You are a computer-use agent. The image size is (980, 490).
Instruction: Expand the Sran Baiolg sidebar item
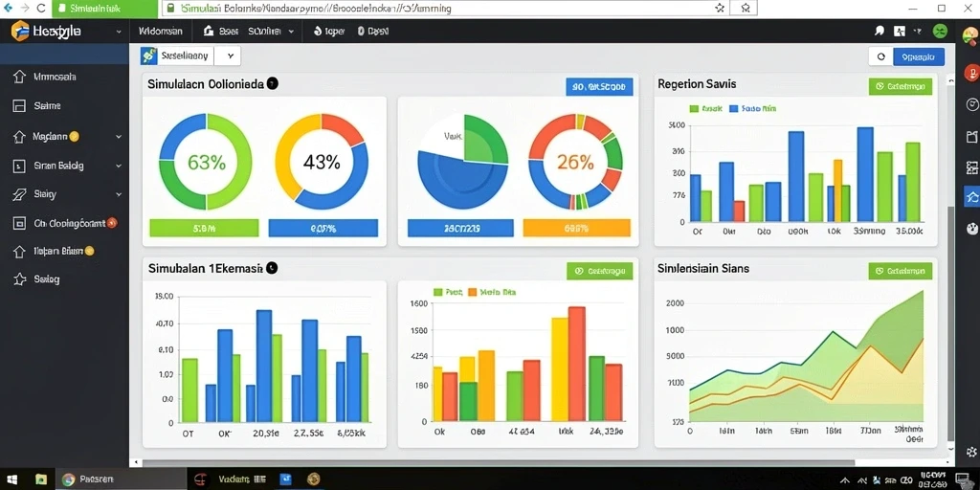click(x=119, y=167)
